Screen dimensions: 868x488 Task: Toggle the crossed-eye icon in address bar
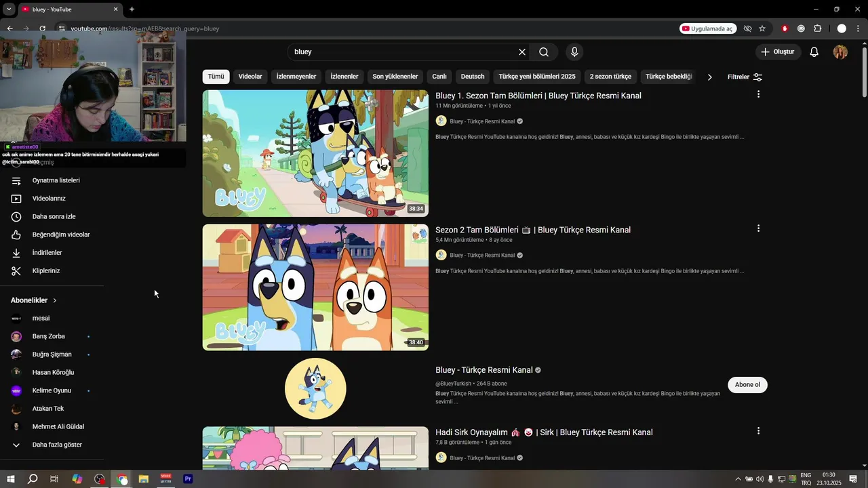point(747,28)
